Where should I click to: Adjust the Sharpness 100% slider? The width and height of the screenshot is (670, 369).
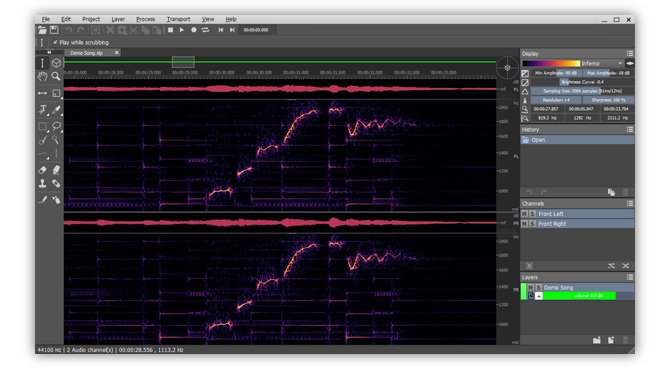pyautogui.click(x=608, y=100)
